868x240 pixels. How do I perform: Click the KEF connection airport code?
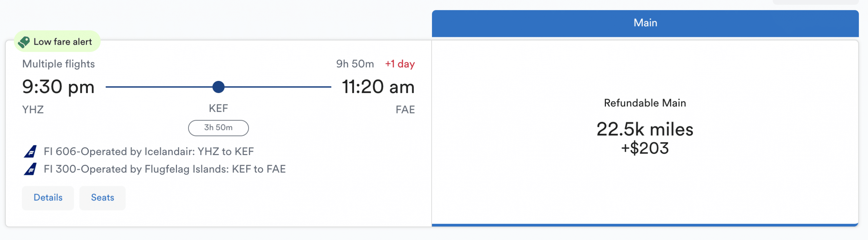pos(218,108)
